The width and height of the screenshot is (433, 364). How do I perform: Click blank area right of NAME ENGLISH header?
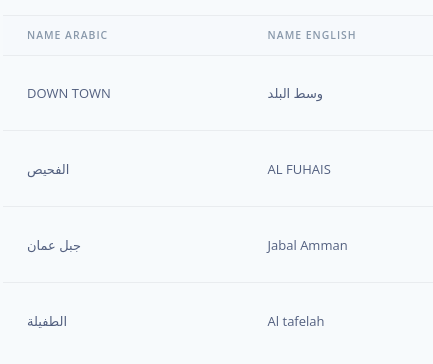click(395, 35)
